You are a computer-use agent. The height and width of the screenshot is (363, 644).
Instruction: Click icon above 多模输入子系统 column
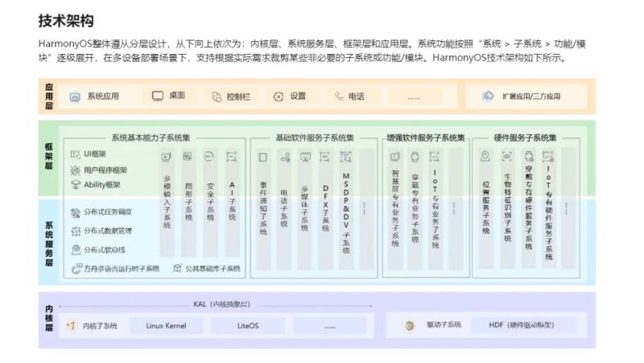click(167, 157)
